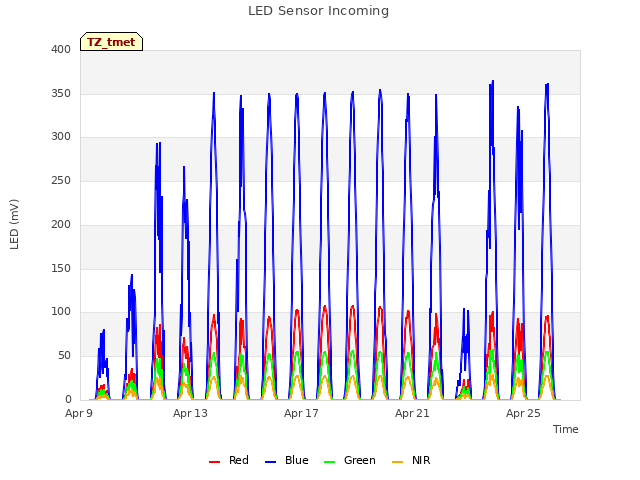Viewport: 640px width, 480px height.
Task: Click the TZ_tmet annotation label
Action: (111, 42)
